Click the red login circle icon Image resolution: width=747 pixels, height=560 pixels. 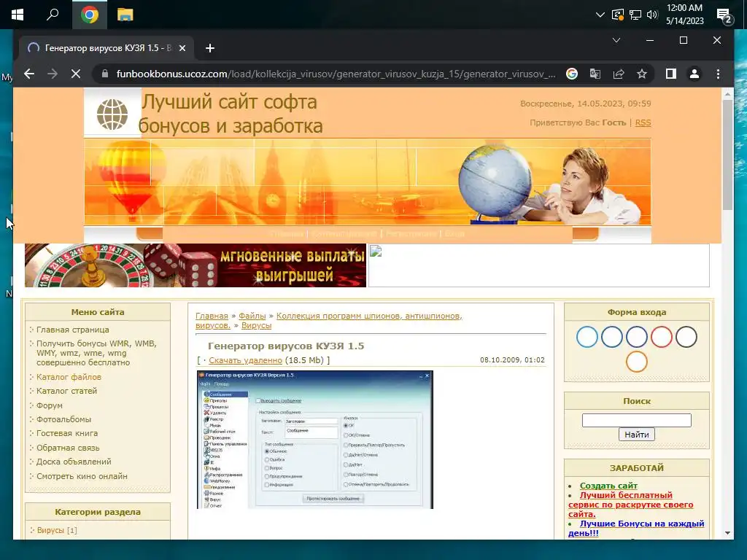[661, 337]
